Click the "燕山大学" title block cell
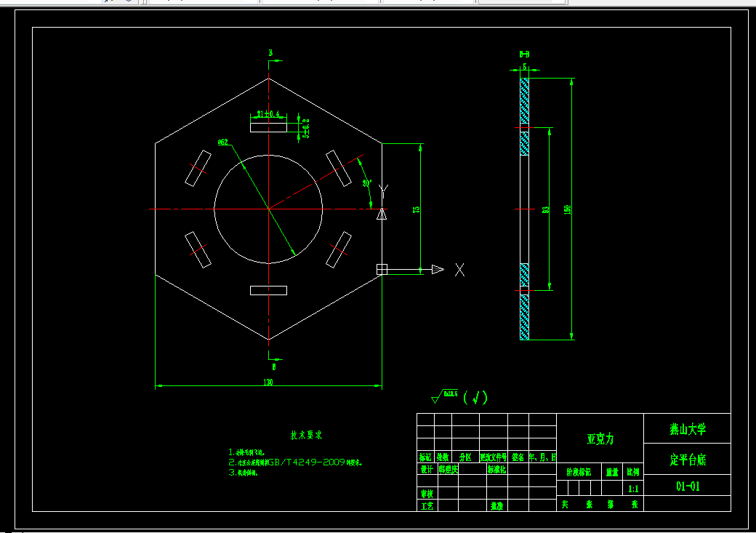756x533 pixels. (x=688, y=429)
